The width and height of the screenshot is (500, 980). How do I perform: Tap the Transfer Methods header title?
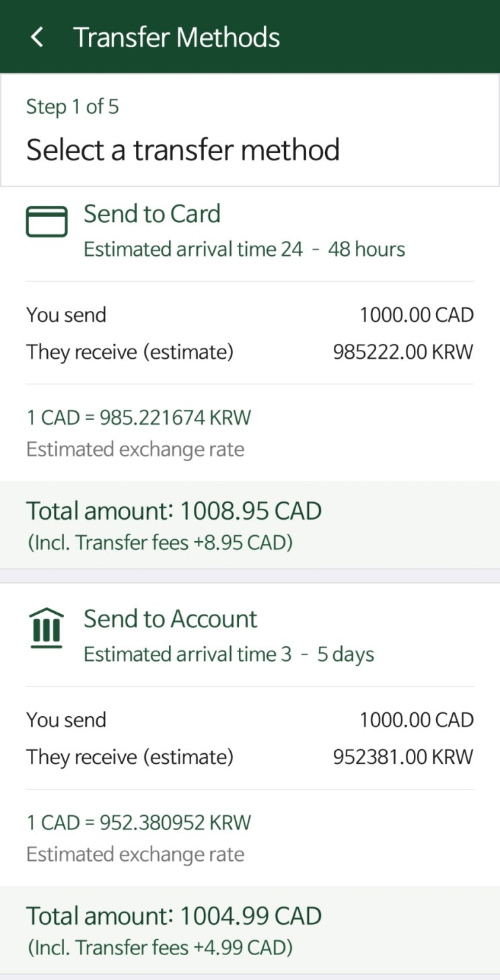[176, 37]
